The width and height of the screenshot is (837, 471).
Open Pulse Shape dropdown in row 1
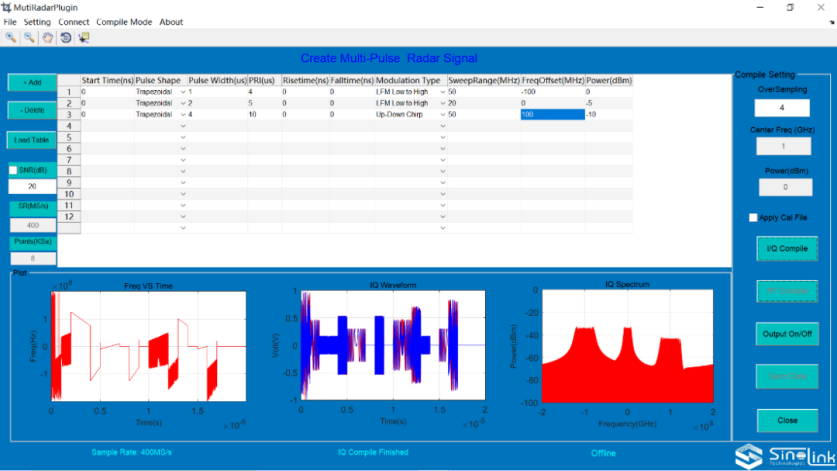coord(182,92)
